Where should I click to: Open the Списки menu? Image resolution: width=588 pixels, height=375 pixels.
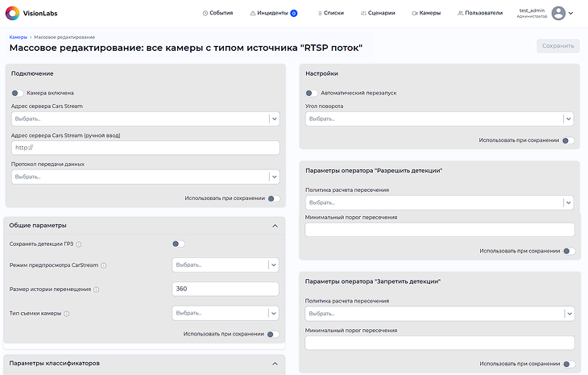click(331, 13)
